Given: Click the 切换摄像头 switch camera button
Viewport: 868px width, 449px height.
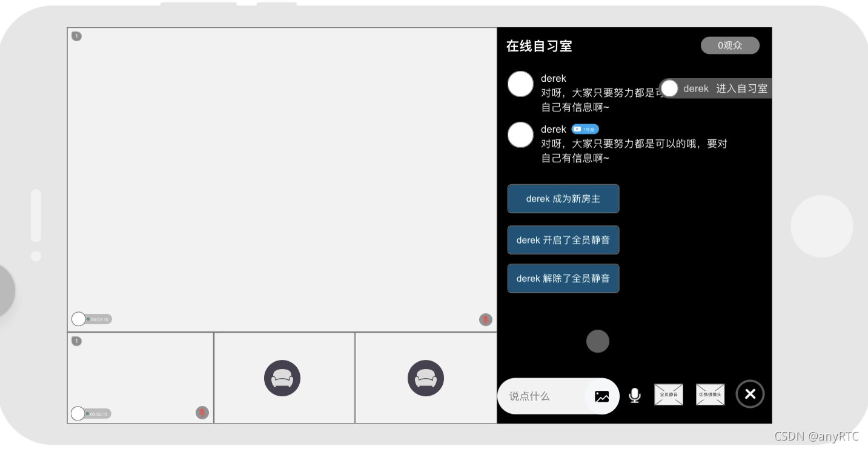Looking at the screenshot, I should [x=711, y=394].
